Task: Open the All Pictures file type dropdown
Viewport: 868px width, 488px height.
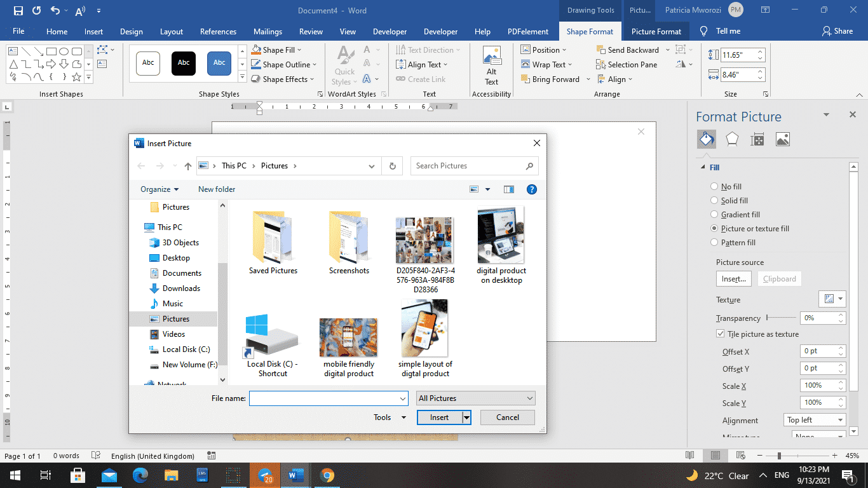Action: coord(475,398)
